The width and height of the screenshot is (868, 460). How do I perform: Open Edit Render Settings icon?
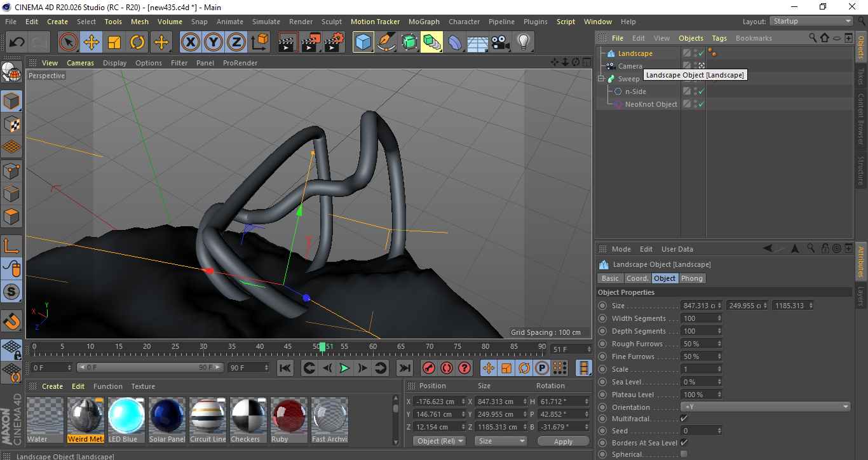(334, 43)
